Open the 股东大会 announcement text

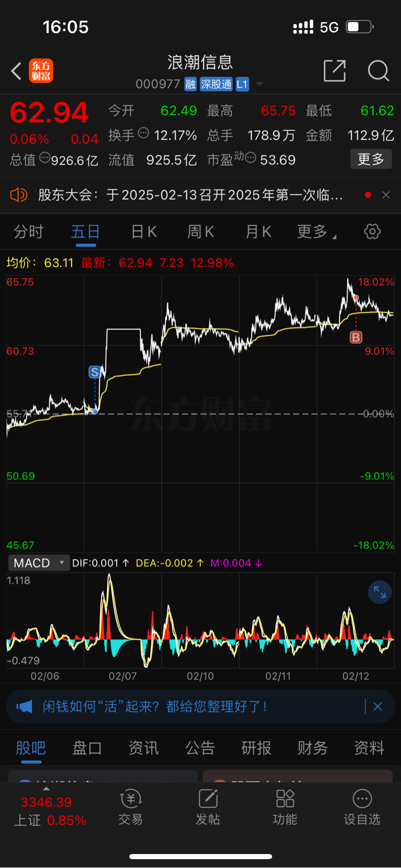coord(191,195)
